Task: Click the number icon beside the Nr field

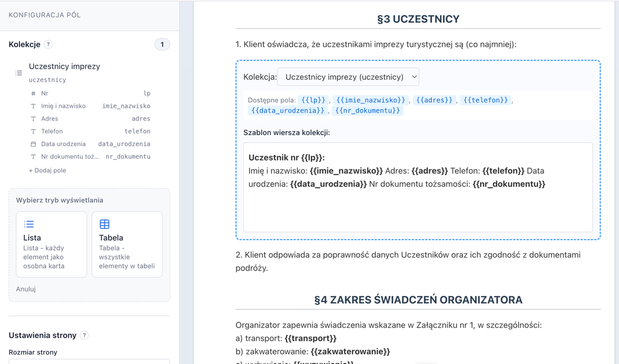Action: pyautogui.click(x=34, y=93)
